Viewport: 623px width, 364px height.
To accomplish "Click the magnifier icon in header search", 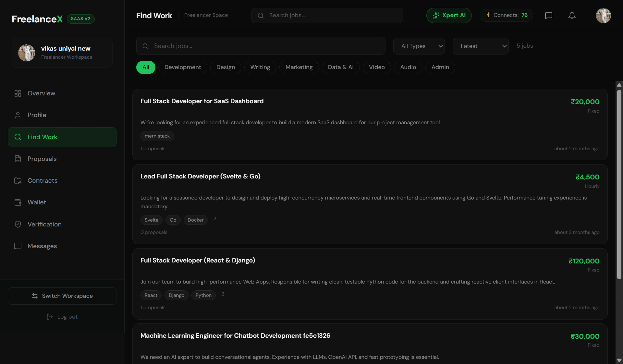I will click(x=261, y=15).
